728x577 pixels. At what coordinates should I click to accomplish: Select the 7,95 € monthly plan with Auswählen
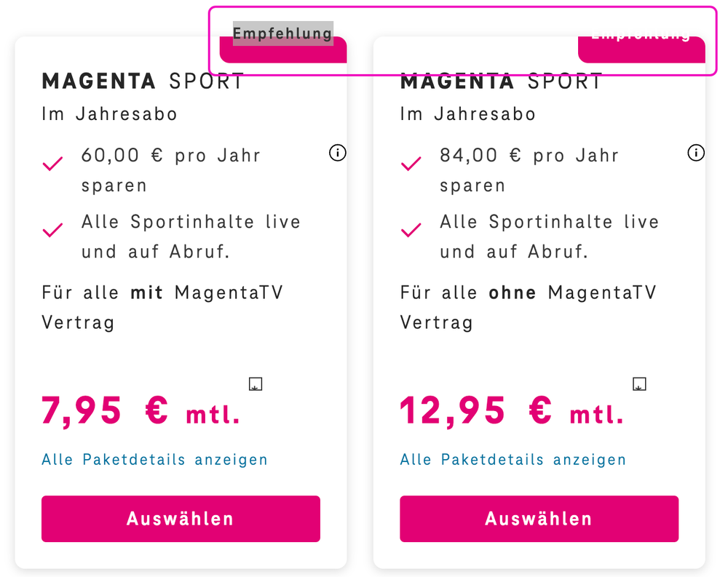[181, 518]
